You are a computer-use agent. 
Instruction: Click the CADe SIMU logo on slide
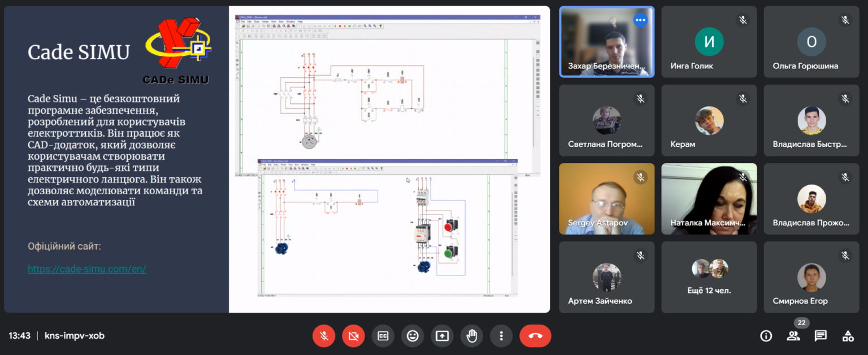(177, 52)
